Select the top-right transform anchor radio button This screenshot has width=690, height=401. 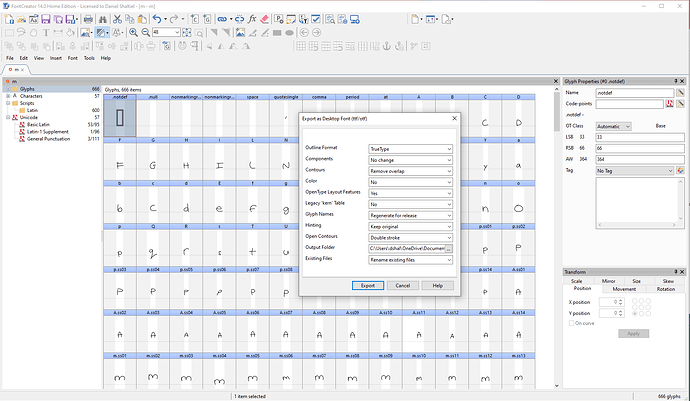648,301
